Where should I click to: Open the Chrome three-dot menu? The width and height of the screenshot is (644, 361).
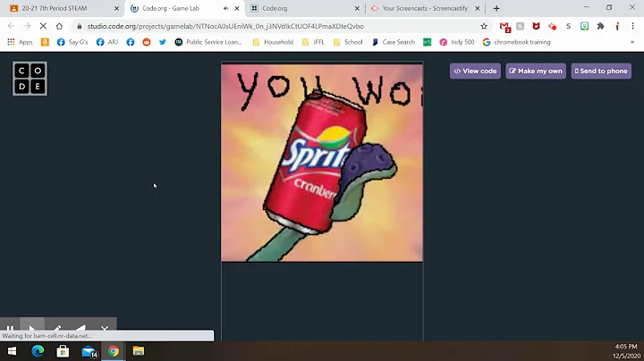(x=633, y=26)
